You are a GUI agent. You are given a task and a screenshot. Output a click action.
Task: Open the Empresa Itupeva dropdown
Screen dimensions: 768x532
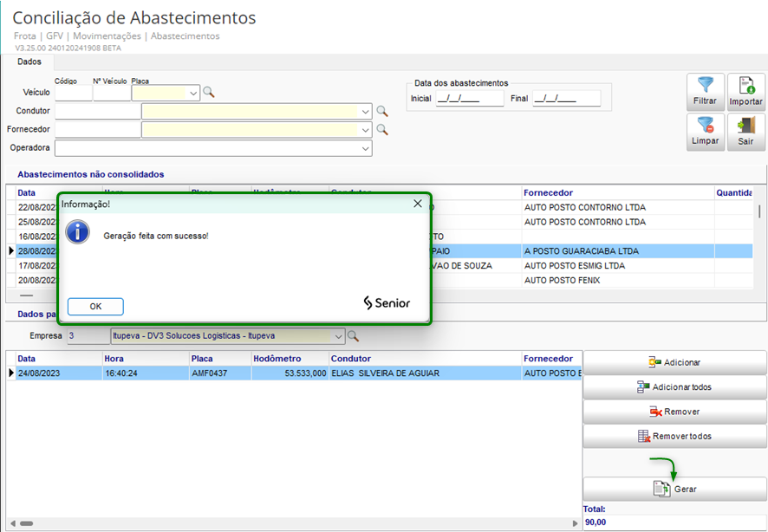tap(336, 336)
